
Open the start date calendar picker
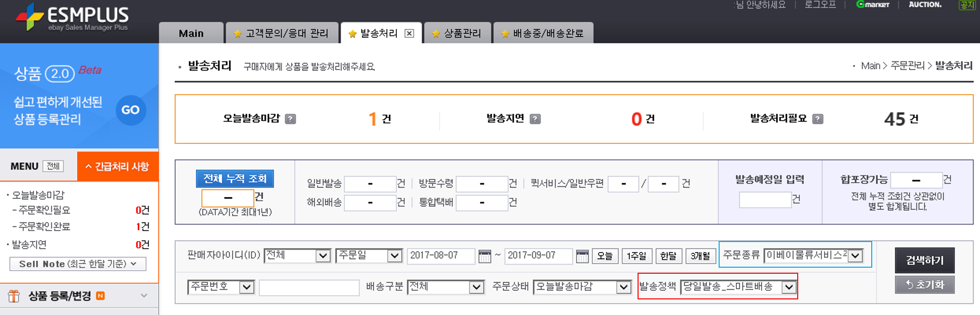point(484,256)
